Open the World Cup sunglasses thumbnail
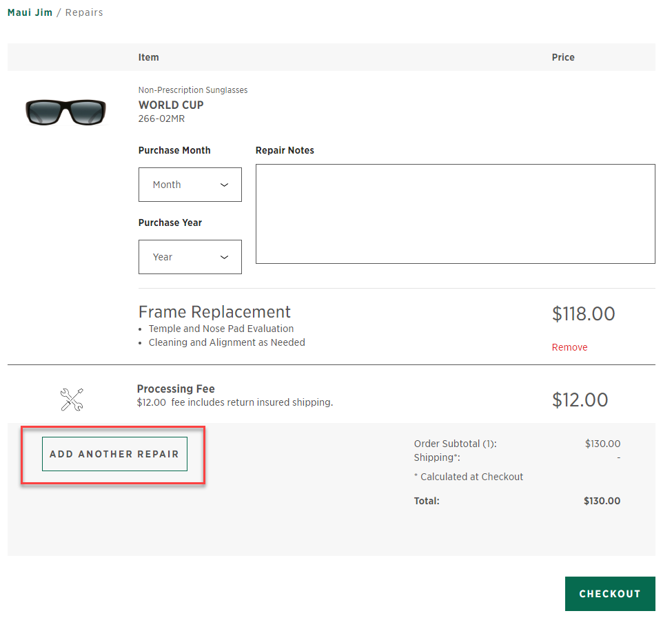 [x=65, y=112]
